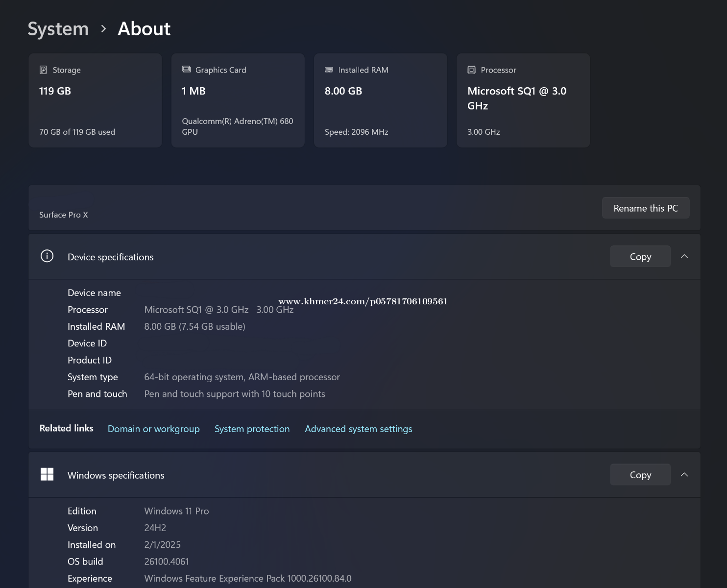The width and height of the screenshot is (727, 588).
Task: Click the 'Product ID' label
Action: [x=90, y=360]
